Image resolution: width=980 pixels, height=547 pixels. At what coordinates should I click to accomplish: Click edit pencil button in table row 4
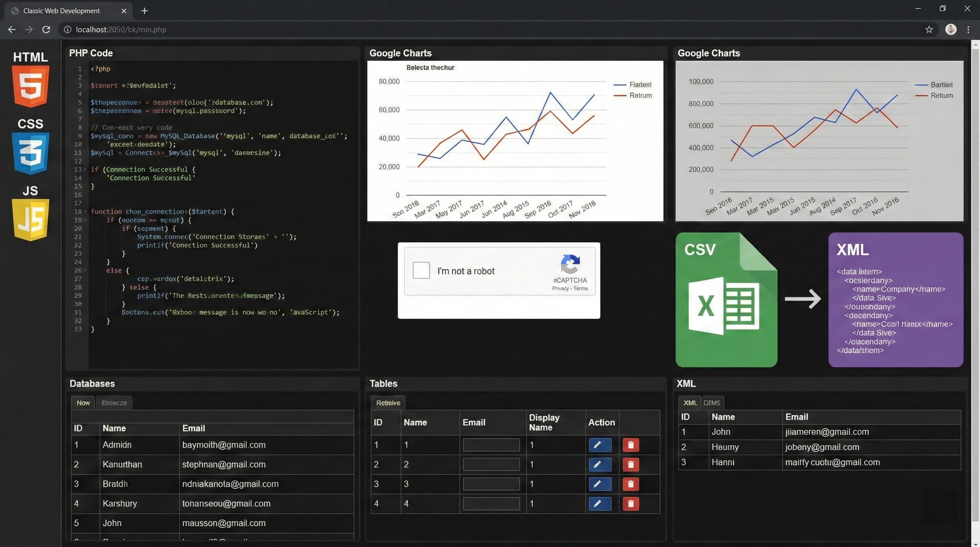click(x=600, y=504)
